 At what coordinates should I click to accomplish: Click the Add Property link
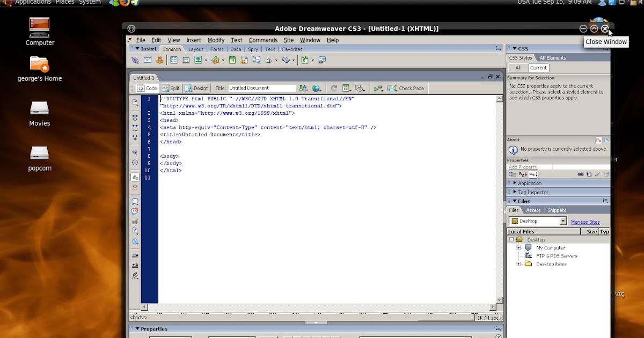(523, 167)
